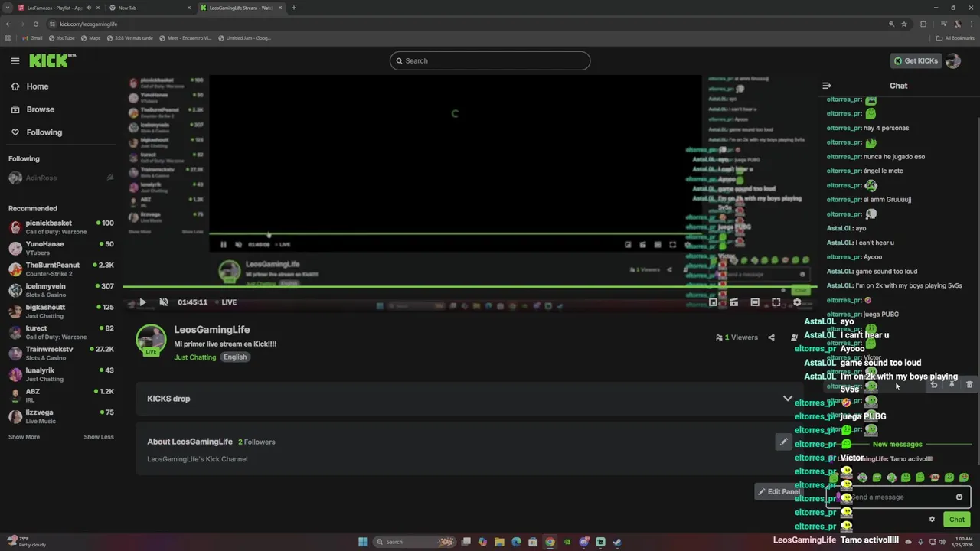Click the green Chat send button
Viewport: 980px width, 551px height.
957,520
